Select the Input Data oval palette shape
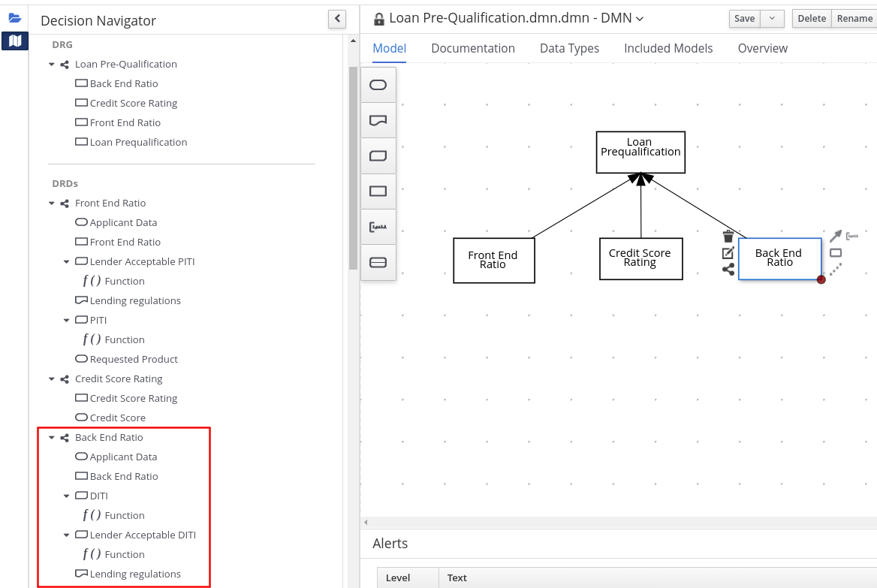This screenshot has width=877, height=588. click(x=378, y=85)
